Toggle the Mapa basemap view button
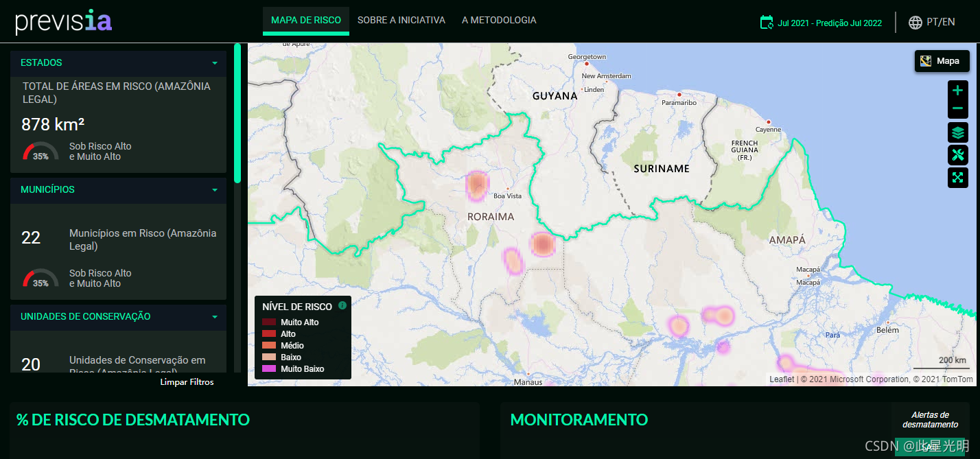The image size is (980, 459). (x=942, y=61)
